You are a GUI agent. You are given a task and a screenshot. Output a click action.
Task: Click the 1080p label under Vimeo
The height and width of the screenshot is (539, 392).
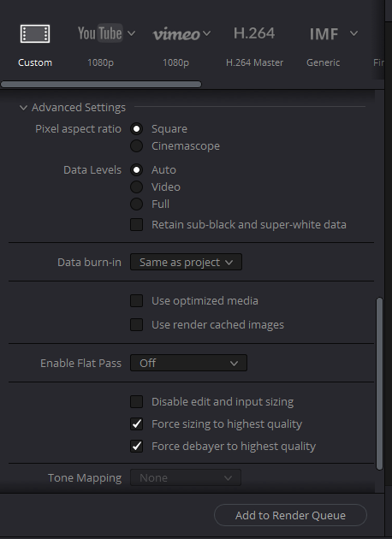tap(175, 62)
